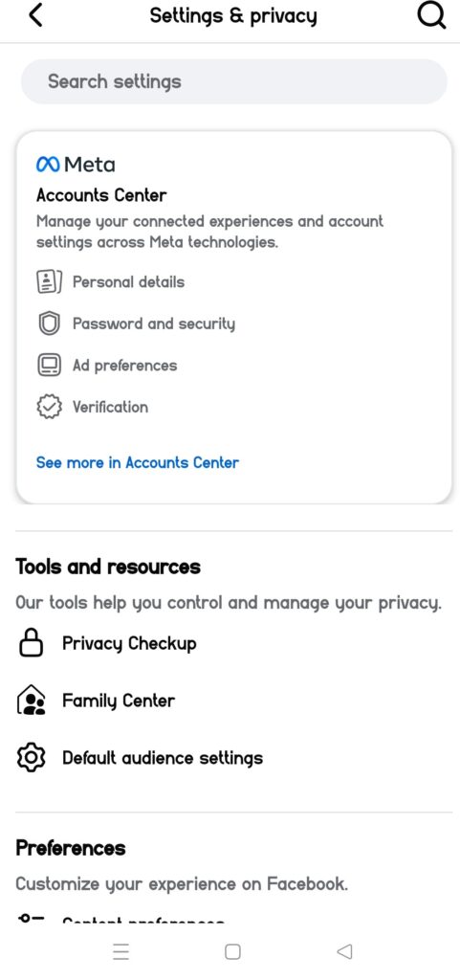Open the search magnifier icon
The height and width of the screenshot is (980, 460).
[431, 15]
